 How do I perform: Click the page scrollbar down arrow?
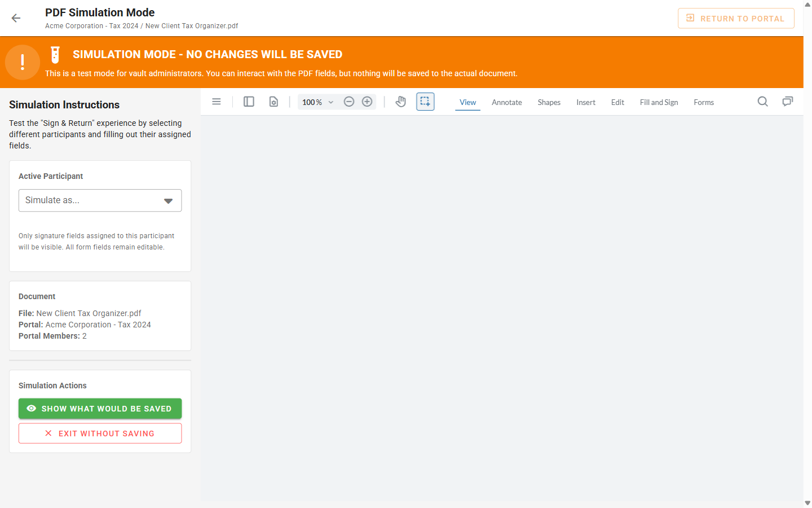[807, 502]
